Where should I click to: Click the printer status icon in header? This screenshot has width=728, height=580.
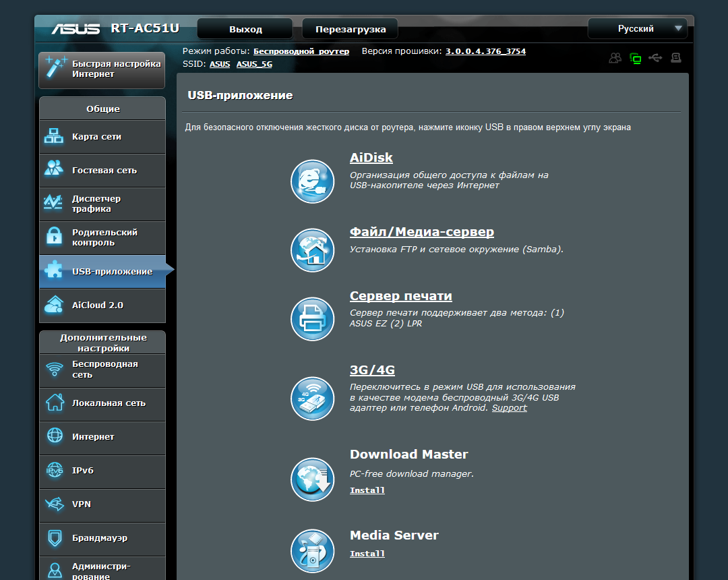tap(676, 58)
